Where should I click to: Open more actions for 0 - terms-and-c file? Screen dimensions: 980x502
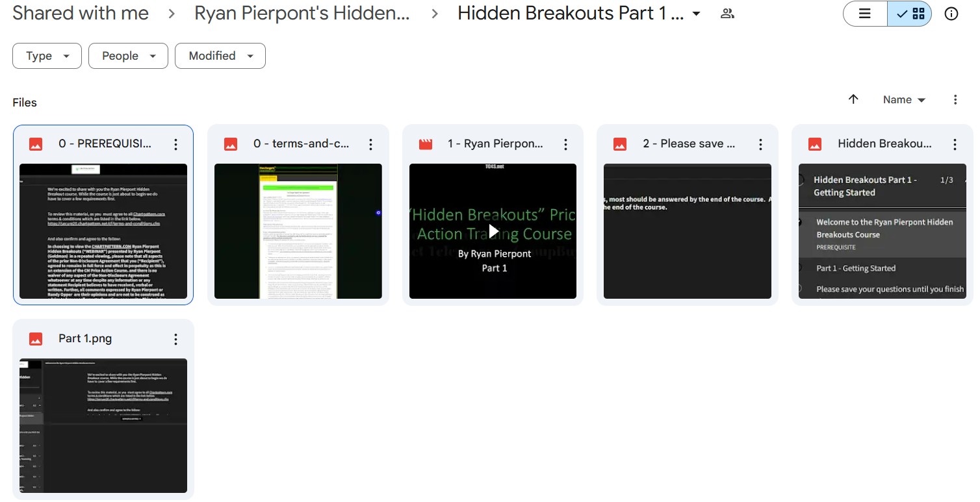(x=370, y=144)
